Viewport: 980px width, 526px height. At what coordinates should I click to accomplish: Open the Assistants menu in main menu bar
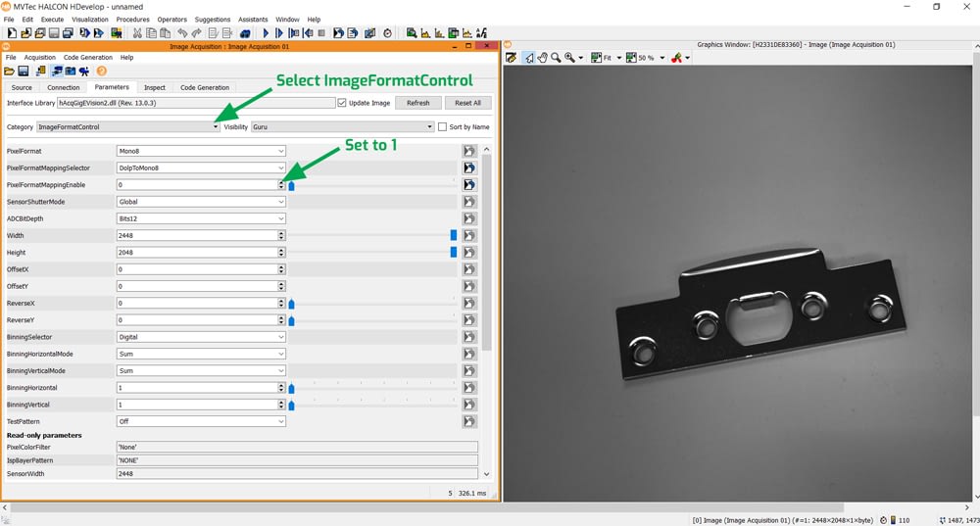click(253, 20)
